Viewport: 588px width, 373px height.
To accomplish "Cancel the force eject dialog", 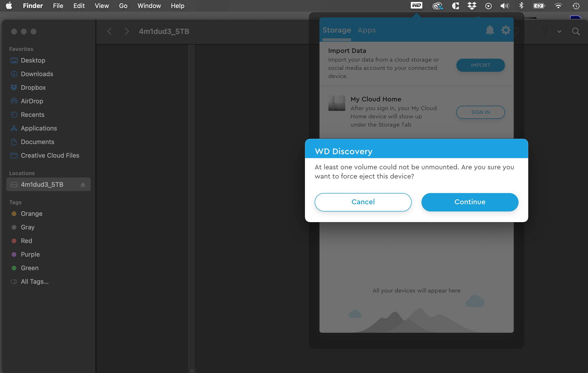I will tap(363, 202).
